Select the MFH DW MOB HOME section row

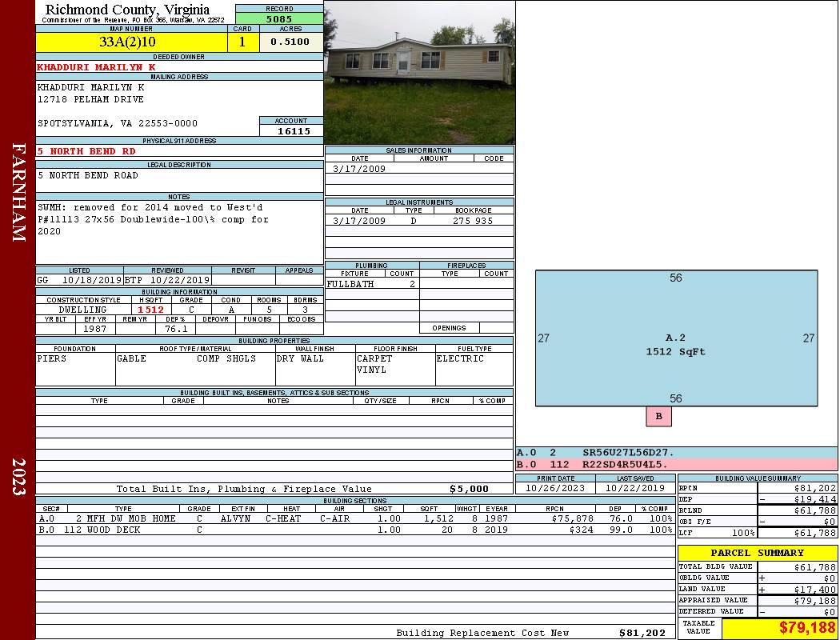(x=352, y=518)
